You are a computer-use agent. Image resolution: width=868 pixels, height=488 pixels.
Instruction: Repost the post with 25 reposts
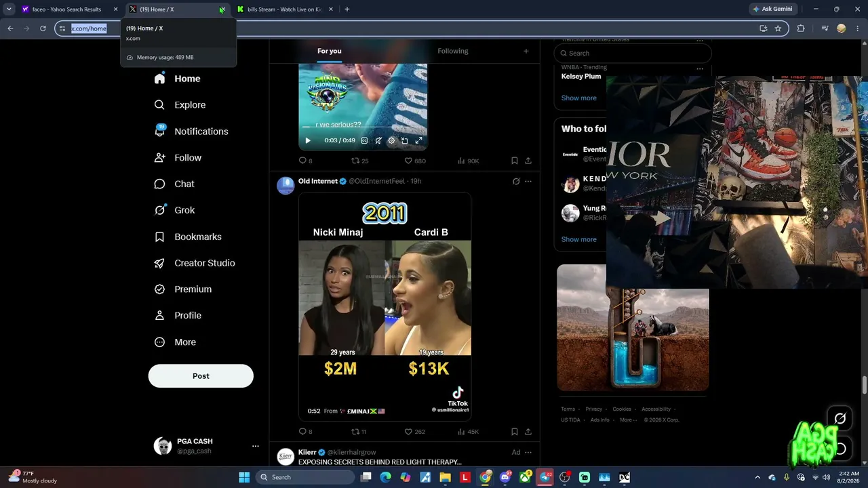359,161
